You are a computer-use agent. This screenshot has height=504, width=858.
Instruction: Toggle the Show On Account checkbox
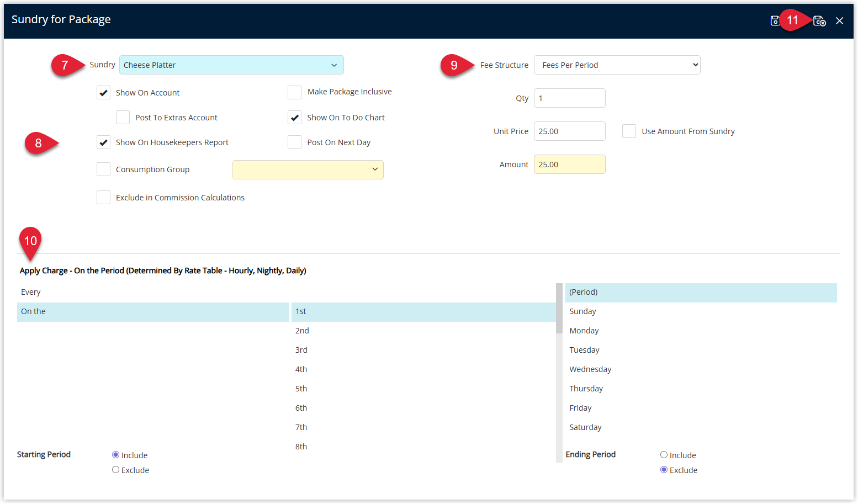point(103,93)
